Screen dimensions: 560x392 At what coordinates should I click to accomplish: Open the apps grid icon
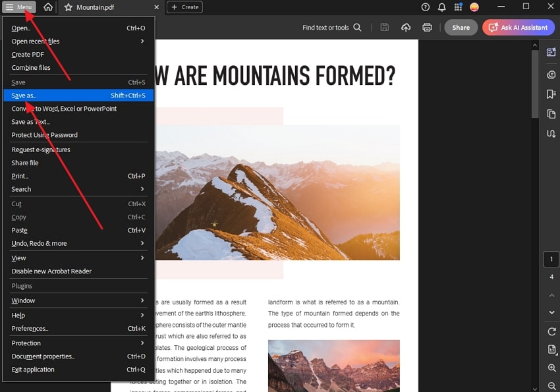coord(458,7)
